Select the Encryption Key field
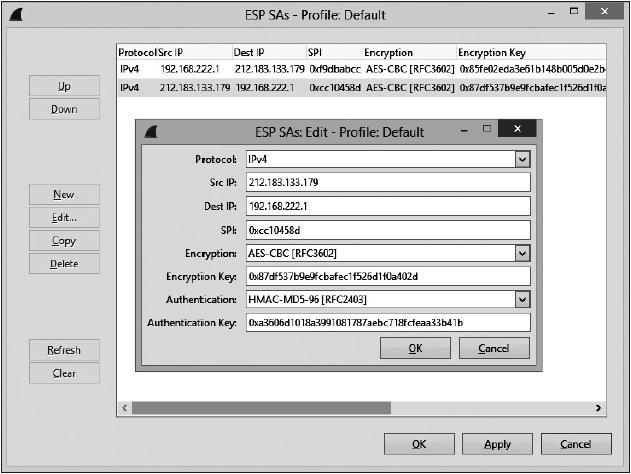Screen dimensions: 631x474 386,276
